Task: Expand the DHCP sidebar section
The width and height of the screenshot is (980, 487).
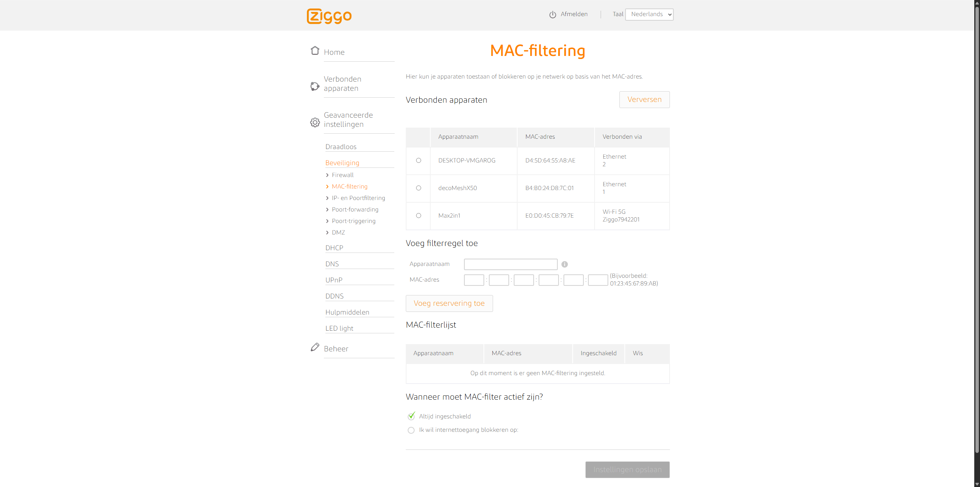Action: [x=334, y=248]
